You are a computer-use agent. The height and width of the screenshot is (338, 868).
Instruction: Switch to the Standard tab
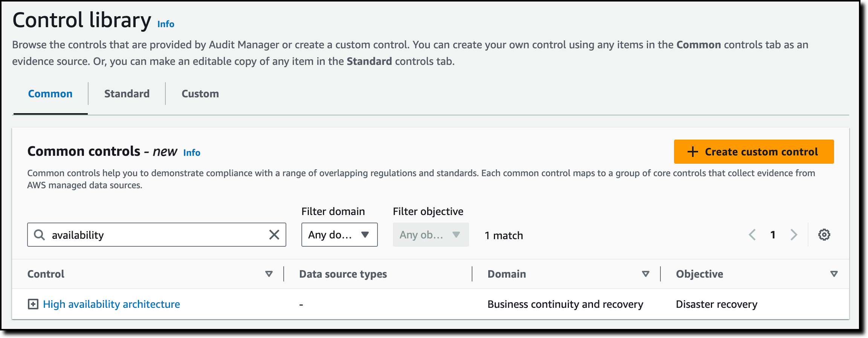(127, 94)
